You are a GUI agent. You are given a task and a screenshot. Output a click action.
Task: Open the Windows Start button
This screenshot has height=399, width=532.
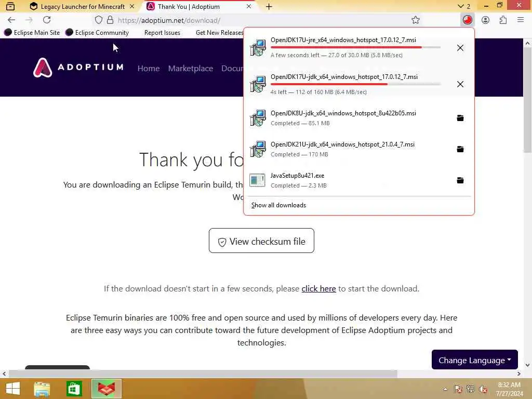pos(13,389)
